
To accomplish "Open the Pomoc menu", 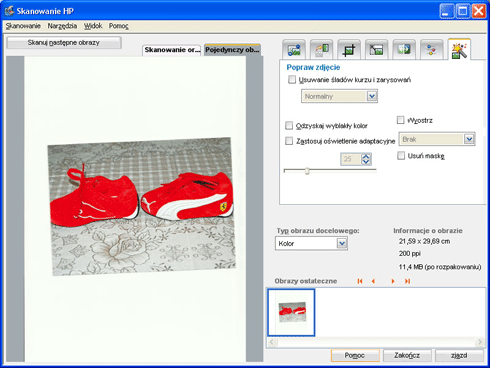I will point(118,26).
